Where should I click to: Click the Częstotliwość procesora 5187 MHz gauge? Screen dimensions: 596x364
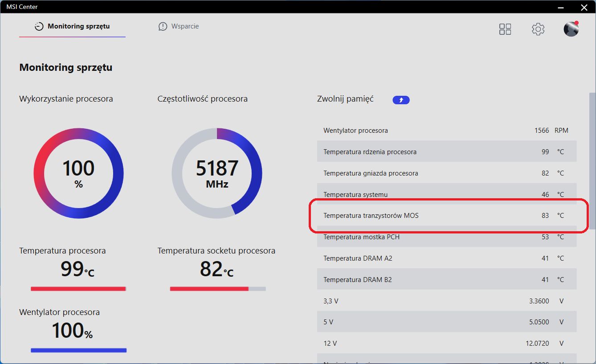point(217,173)
